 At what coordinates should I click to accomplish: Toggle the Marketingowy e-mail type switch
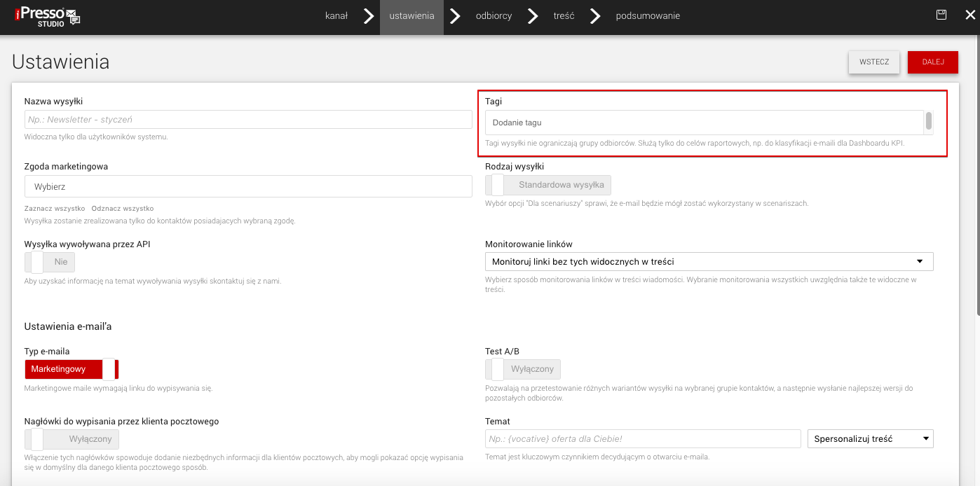[x=72, y=369]
